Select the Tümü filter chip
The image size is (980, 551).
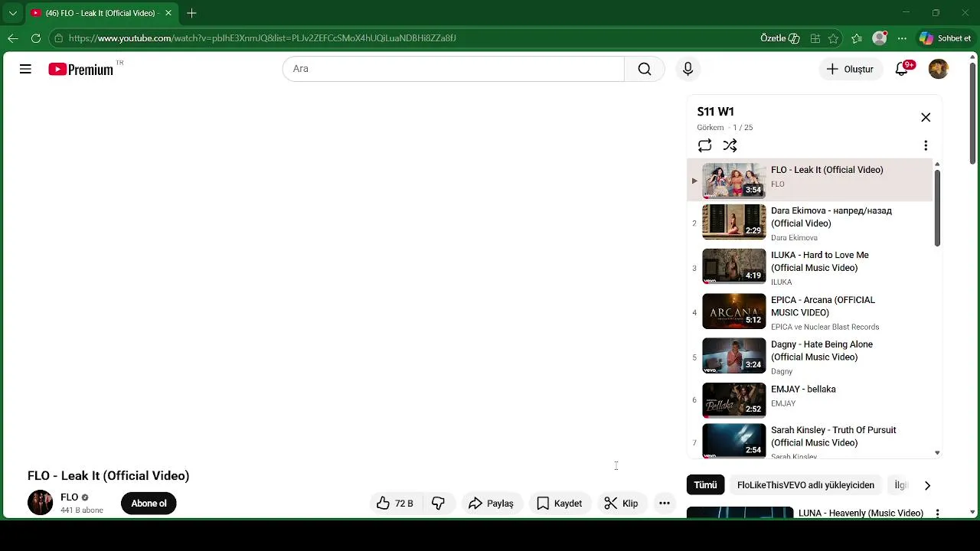[x=705, y=485]
